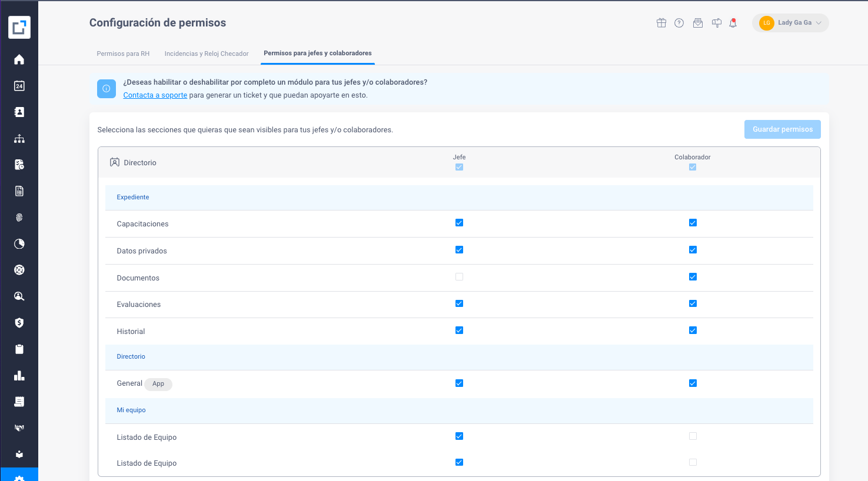Click the gift icon in top bar
This screenshot has height=481, width=868.
661,23
